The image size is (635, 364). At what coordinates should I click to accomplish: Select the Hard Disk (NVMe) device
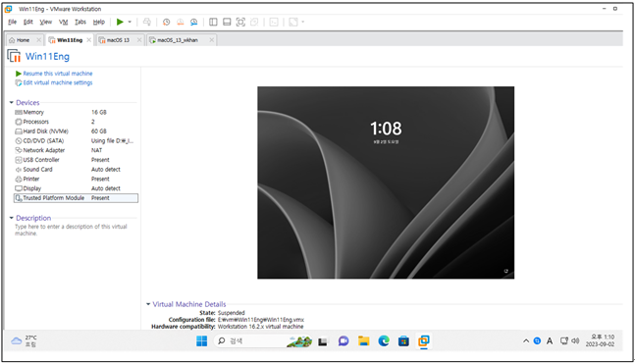coord(76,131)
